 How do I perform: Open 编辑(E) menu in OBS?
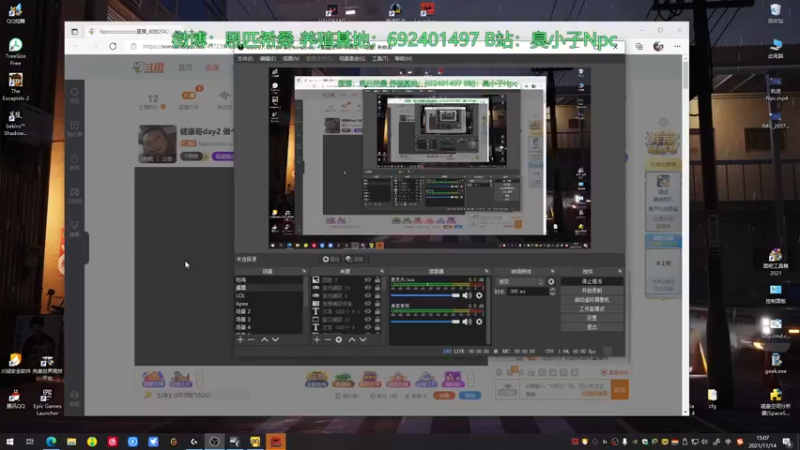[268, 59]
